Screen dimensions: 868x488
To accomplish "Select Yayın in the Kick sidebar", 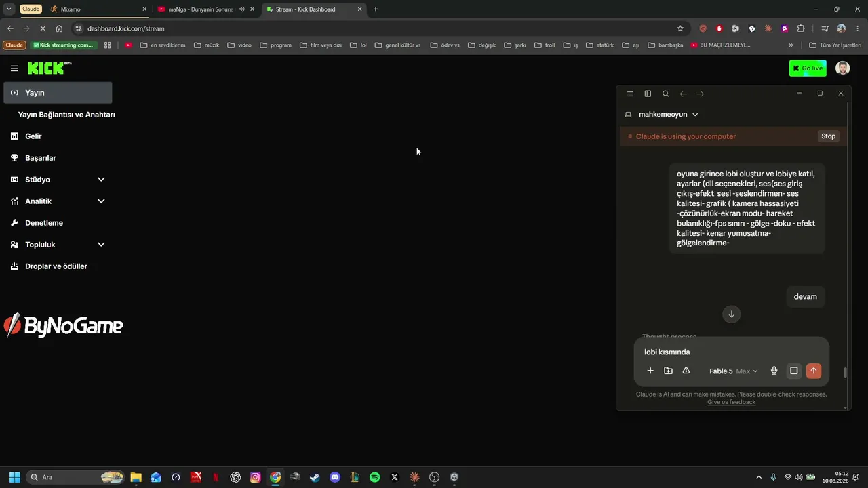I will [x=58, y=93].
